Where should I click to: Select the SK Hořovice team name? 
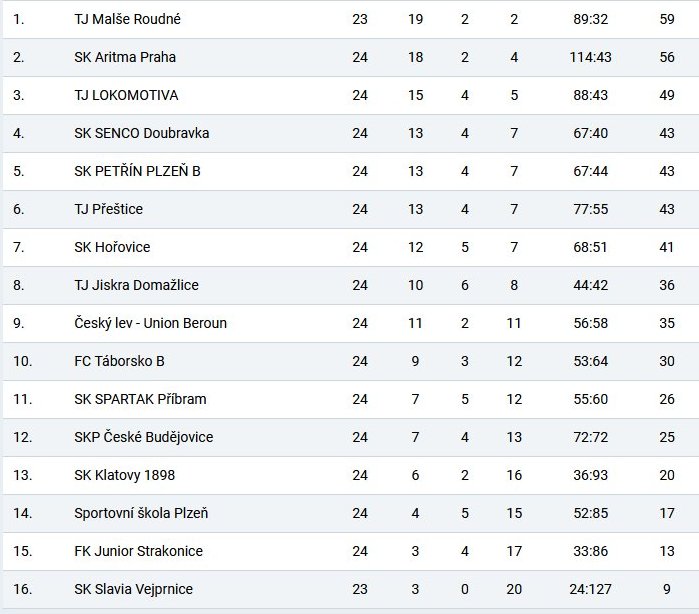click(x=112, y=247)
